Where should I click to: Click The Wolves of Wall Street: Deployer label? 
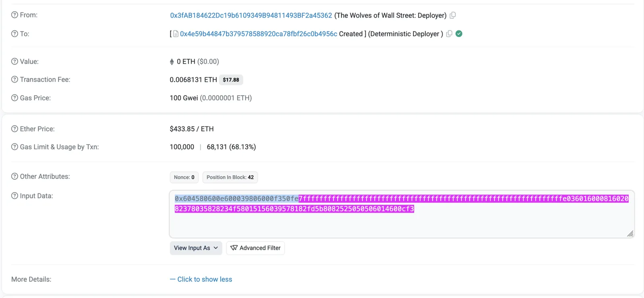(390, 15)
